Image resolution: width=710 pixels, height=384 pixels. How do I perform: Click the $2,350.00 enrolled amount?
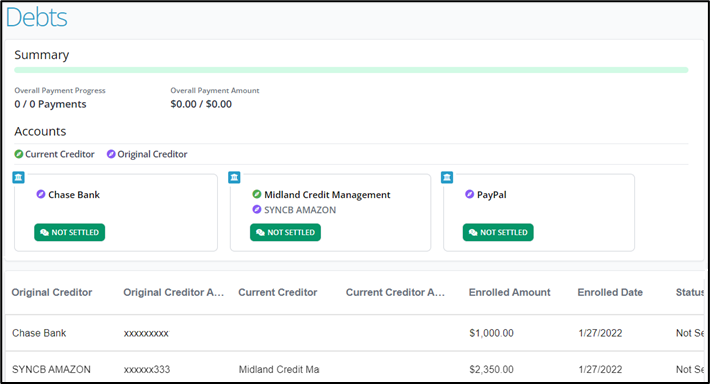coord(491,370)
